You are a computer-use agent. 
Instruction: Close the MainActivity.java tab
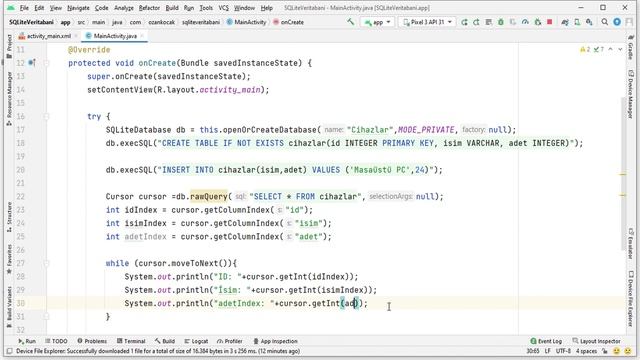[x=142, y=36]
